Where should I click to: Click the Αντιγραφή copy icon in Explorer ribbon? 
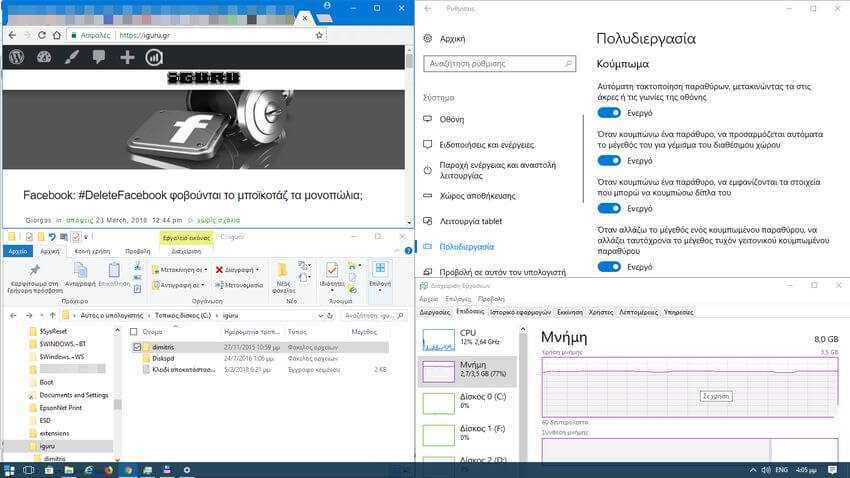[x=80, y=269]
